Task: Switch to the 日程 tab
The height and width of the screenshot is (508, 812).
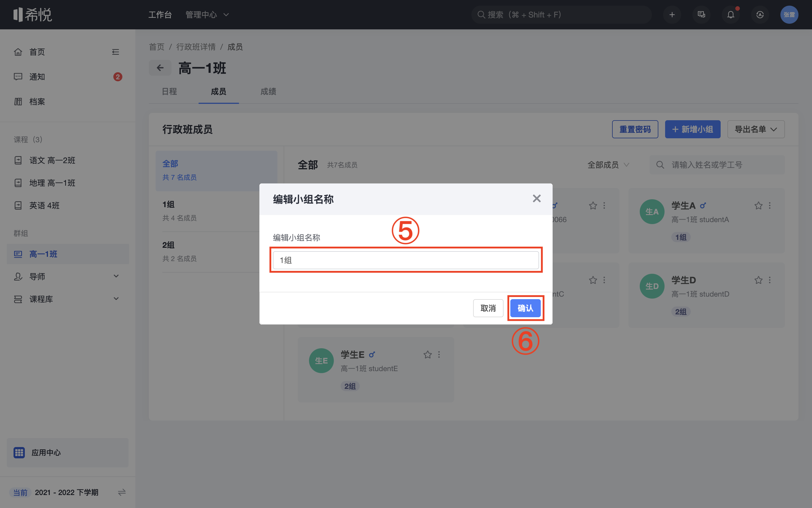Action: pos(169,91)
